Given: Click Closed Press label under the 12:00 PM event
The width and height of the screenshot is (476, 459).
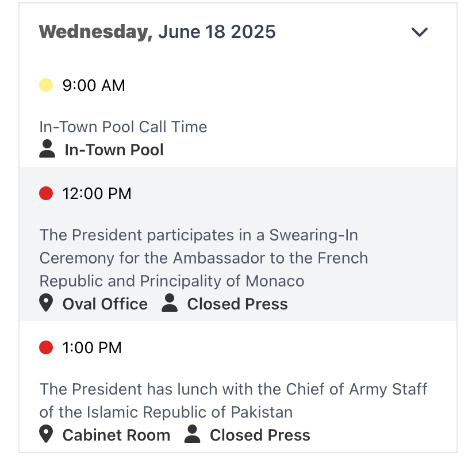Looking at the screenshot, I should pyautogui.click(x=237, y=304).
